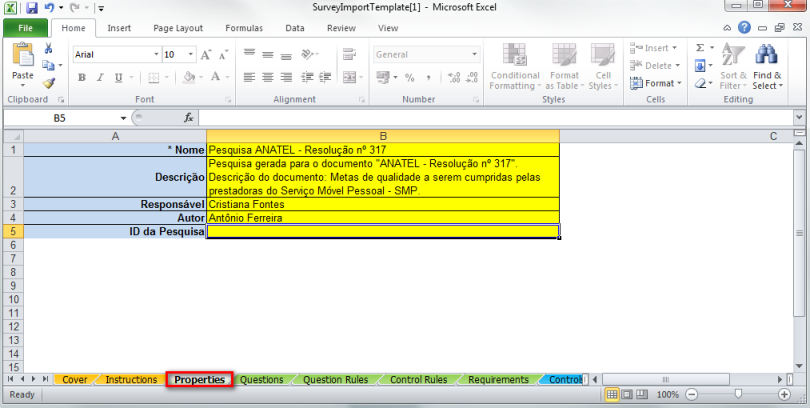
Task: Click the Copy icon
Action: [48, 66]
